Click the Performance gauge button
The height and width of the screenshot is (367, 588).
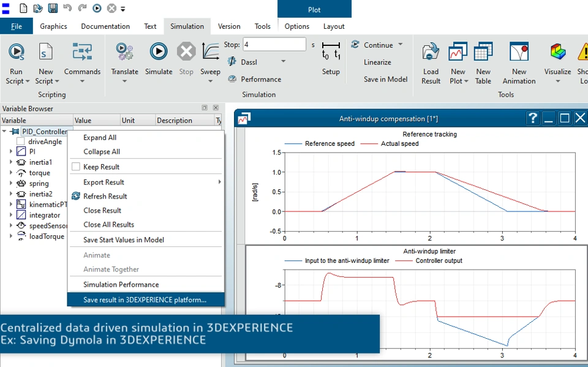255,79
